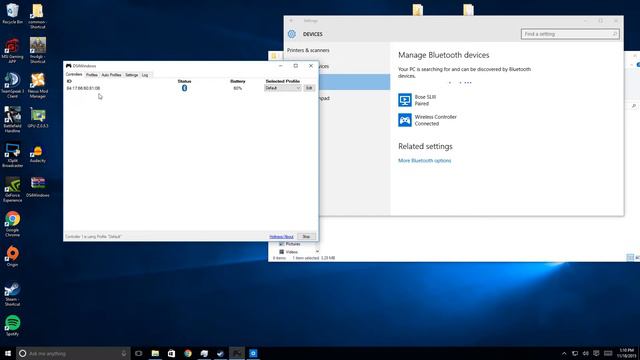Open the TeamSpeak 3 Client desktop icon
Screen dimensions: 640x360
tap(13, 85)
